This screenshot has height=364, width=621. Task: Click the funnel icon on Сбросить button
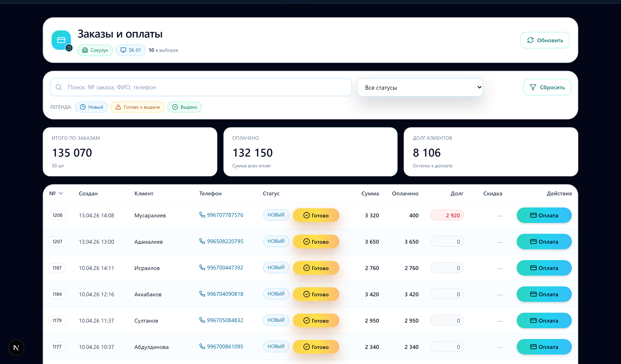(x=533, y=87)
